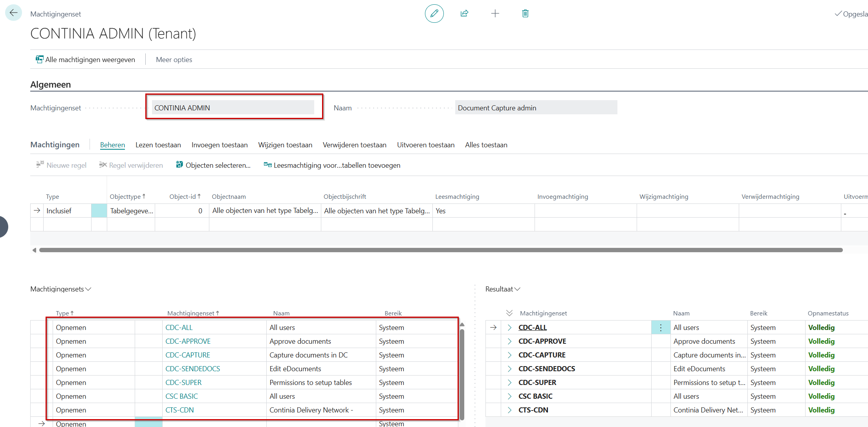The height and width of the screenshot is (427, 868).
Task: Click the dark side-panel handle at left edge
Action: (x=4, y=227)
